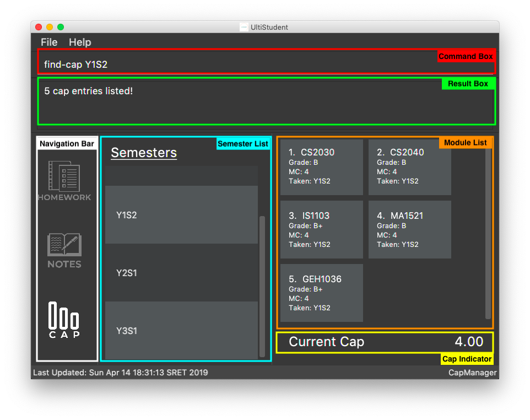Image resolution: width=530 pixels, height=420 pixels.
Task: Click the UltiStudent window title
Action: pos(269,27)
